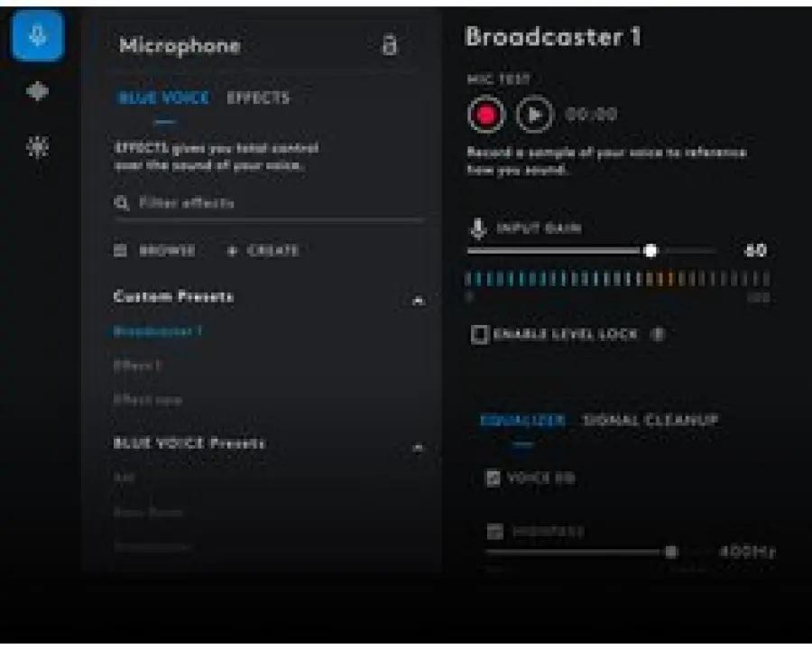Click the input gain value 60
The image size is (812, 650).
click(755, 251)
